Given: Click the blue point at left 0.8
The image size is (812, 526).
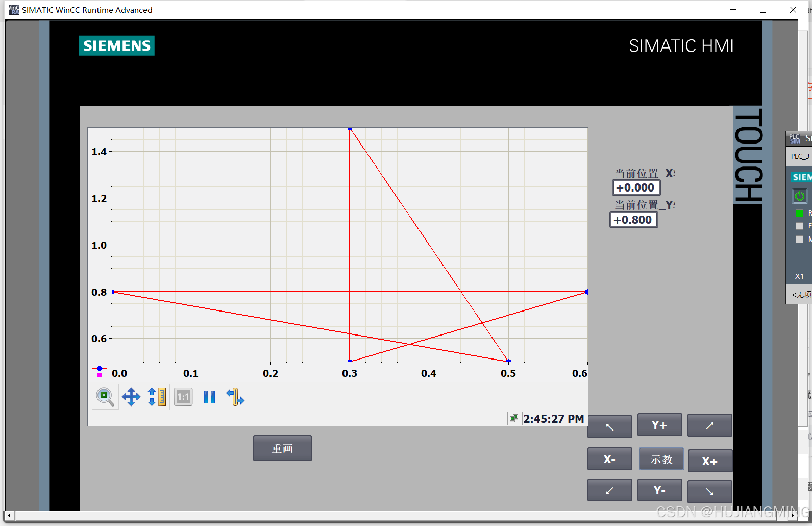Looking at the screenshot, I should pos(113,292).
